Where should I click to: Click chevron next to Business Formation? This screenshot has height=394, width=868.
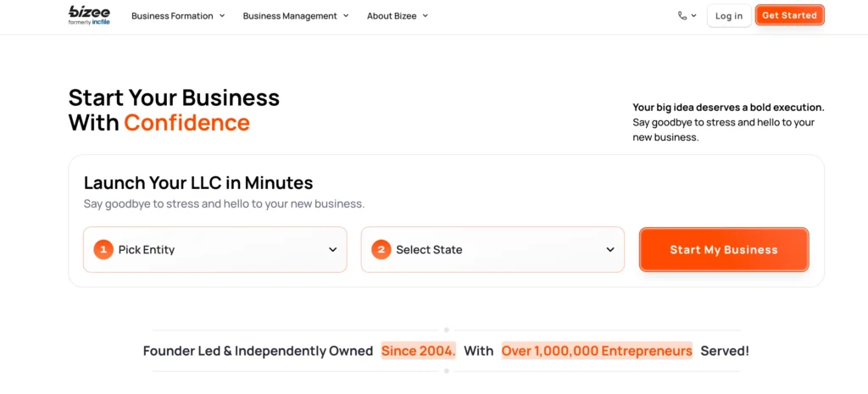[222, 15]
